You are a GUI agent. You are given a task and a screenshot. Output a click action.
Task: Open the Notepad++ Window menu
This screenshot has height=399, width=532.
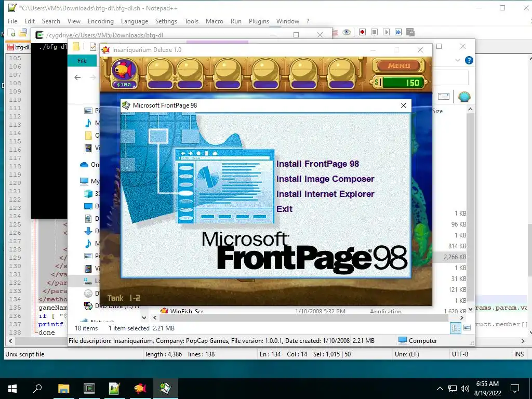coord(288,21)
